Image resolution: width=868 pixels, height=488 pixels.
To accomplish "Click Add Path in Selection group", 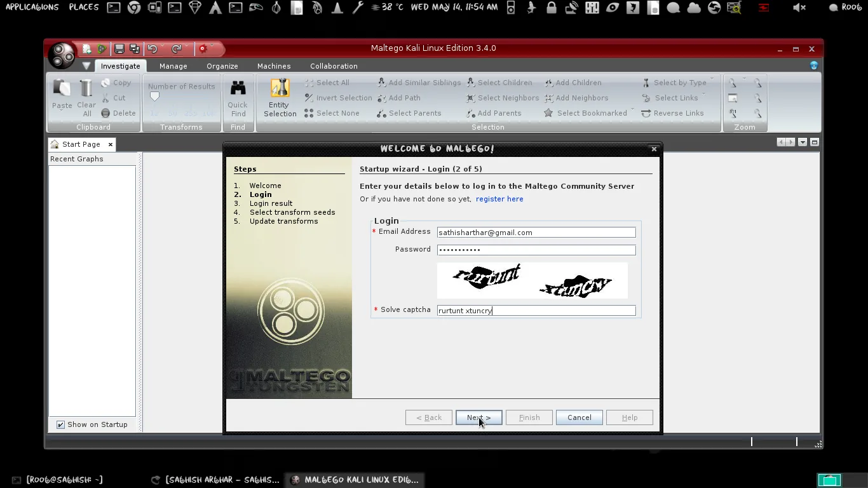I will [x=398, y=98].
